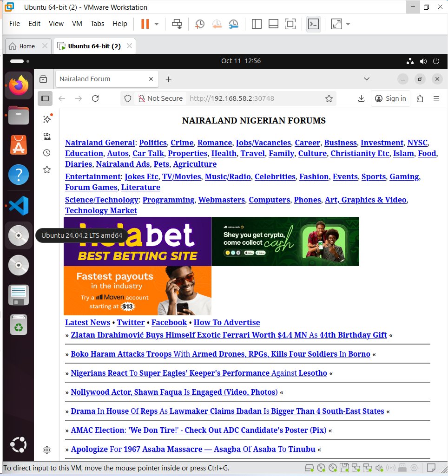Open Firefox recent browsing (Firefox View) icon
The height and width of the screenshot is (476, 448).
43,79
